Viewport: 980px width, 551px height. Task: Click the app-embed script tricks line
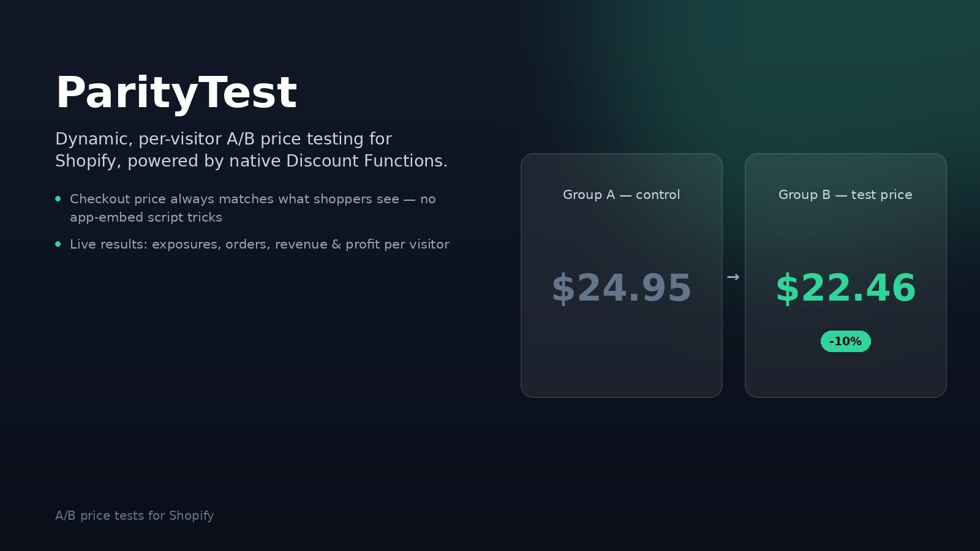click(146, 217)
